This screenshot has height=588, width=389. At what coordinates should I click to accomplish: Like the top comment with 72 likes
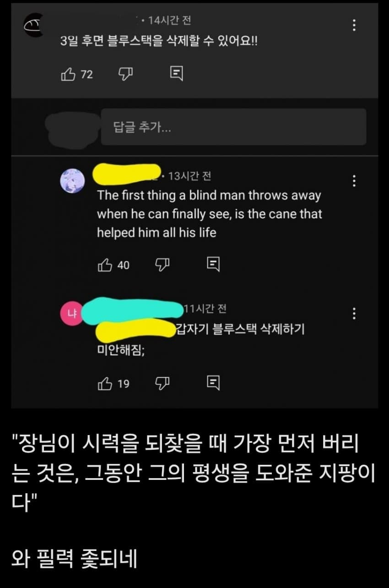68,74
